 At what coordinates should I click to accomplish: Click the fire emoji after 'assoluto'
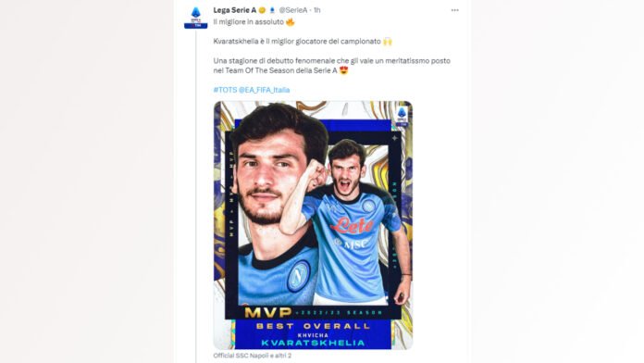pos(290,22)
